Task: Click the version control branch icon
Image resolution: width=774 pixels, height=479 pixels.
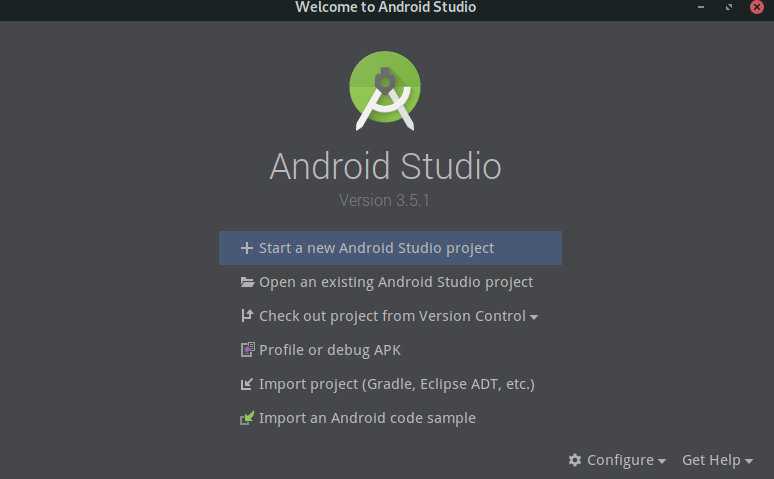Action: [247, 316]
